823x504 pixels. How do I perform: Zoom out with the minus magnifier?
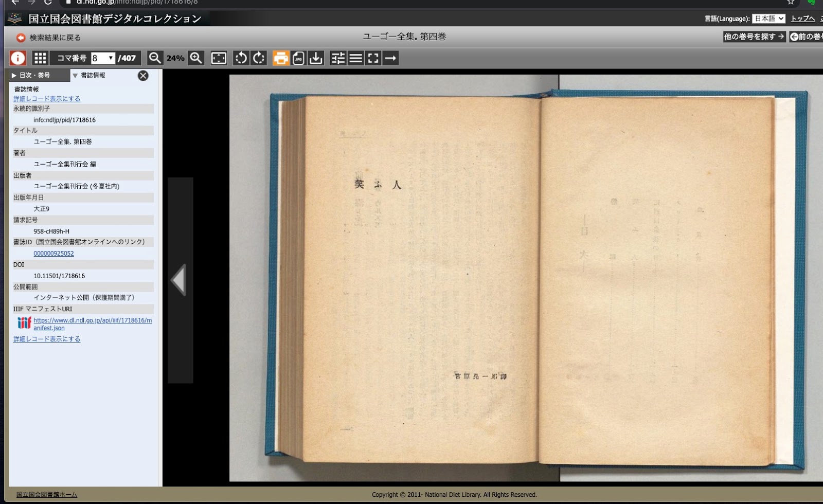155,58
